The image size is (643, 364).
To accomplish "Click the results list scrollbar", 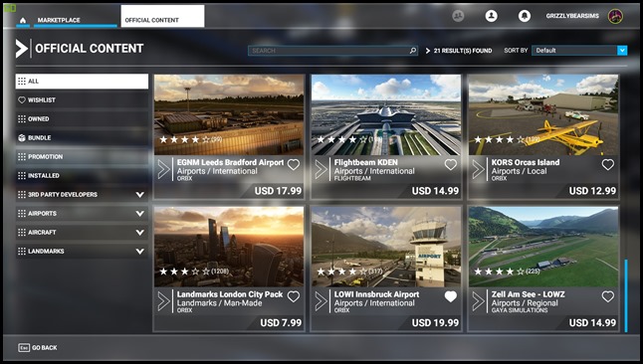I will tap(626, 295).
